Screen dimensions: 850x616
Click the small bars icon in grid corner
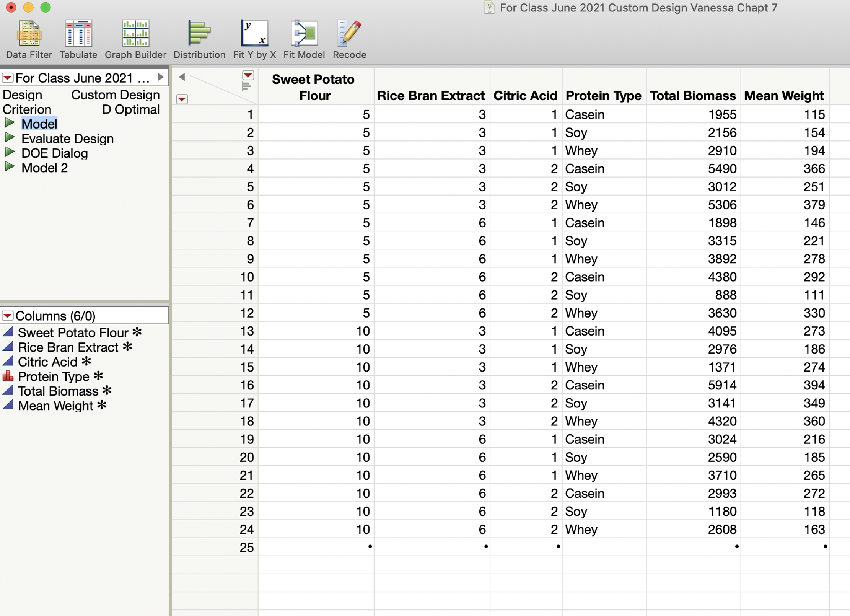[246, 87]
